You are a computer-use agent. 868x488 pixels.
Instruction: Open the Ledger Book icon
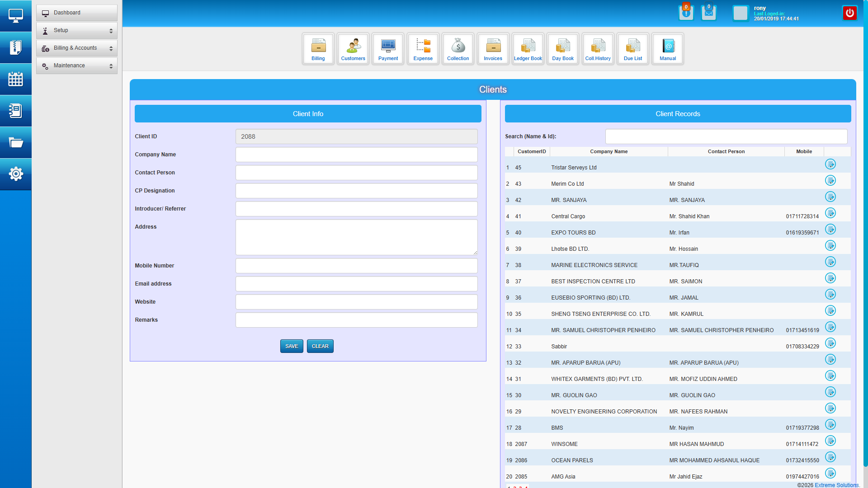coord(528,48)
